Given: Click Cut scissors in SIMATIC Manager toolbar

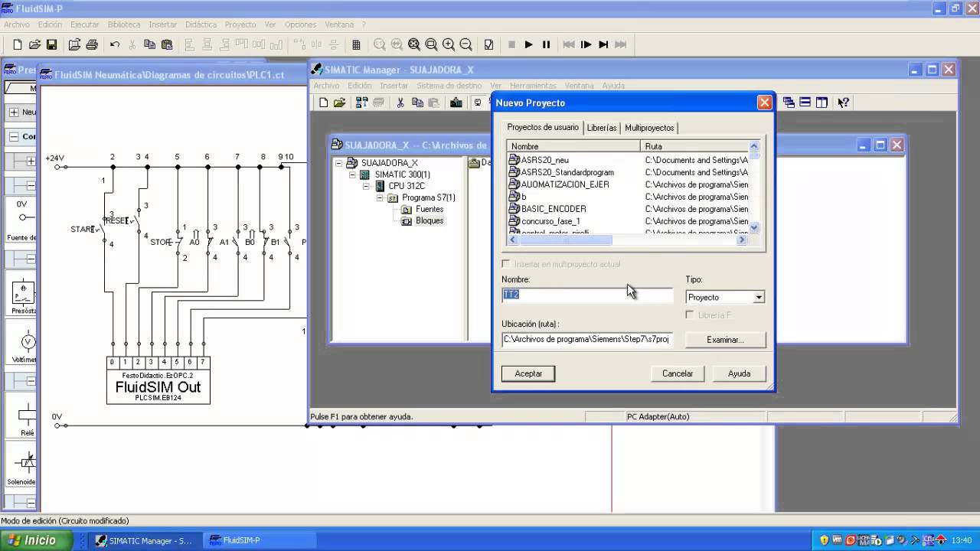Looking at the screenshot, I should tap(400, 103).
